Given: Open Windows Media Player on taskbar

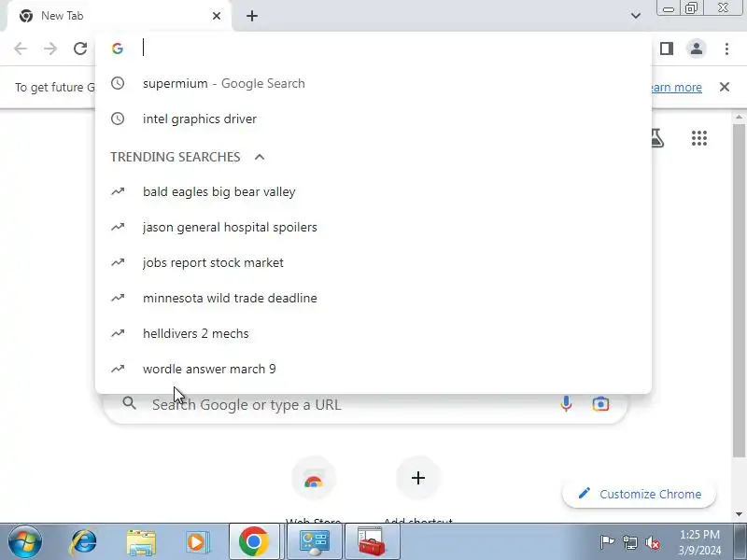Looking at the screenshot, I should [197, 542].
